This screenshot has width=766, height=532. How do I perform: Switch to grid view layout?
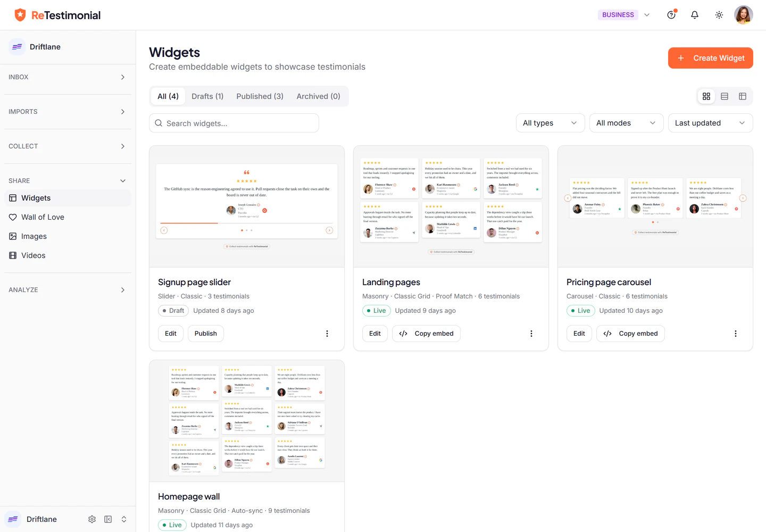706,96
